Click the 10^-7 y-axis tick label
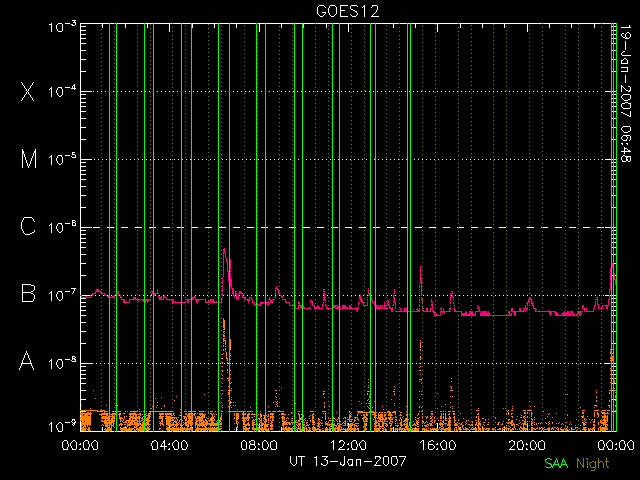Image resolution: width=640 pixels, height=480 pixels. (62, 295)
